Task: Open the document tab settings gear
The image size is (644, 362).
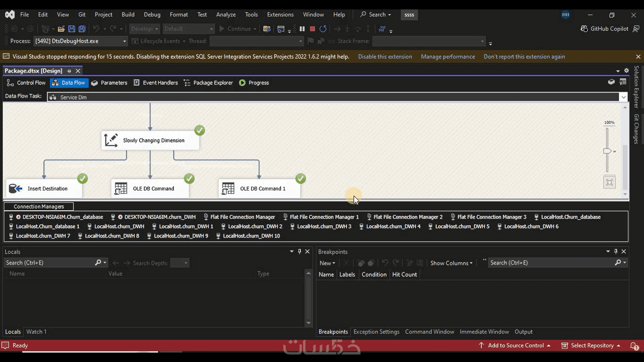Action: tap(627, 71)
